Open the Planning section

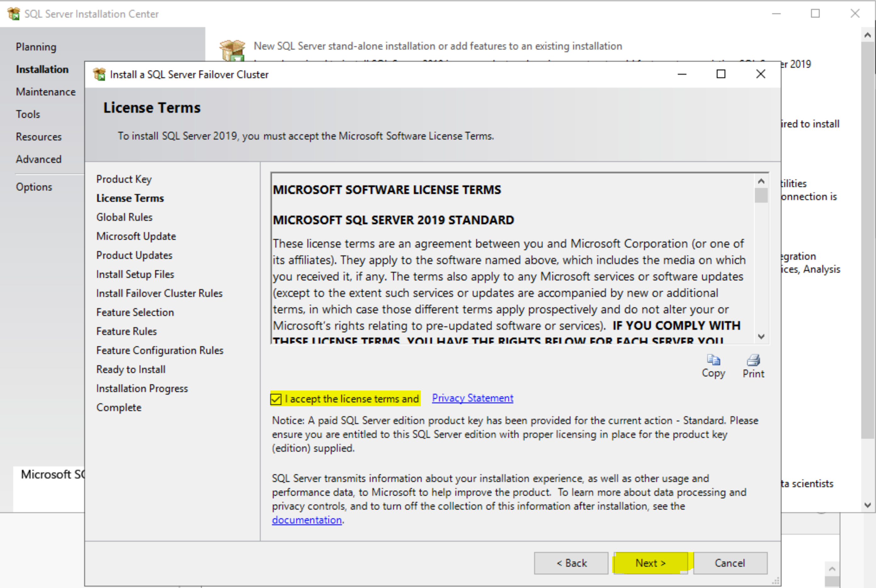coord(36,47)
